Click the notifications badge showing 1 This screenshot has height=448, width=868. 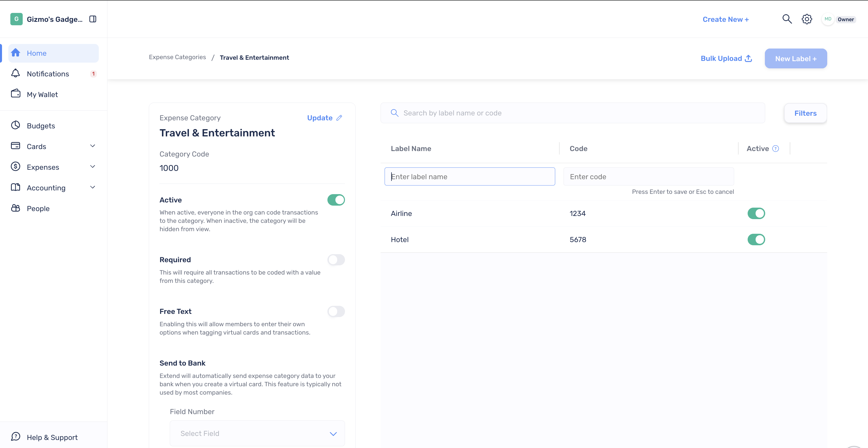coord(93,74)
